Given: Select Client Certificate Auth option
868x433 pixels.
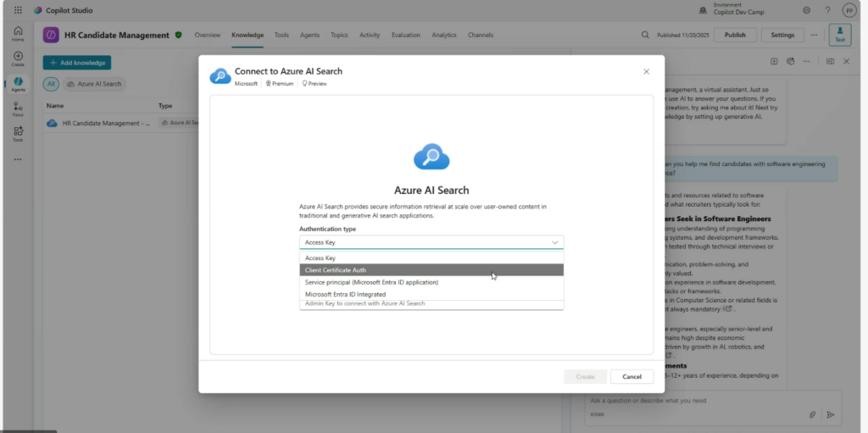Looking at the screenshot, I should 431,270.
